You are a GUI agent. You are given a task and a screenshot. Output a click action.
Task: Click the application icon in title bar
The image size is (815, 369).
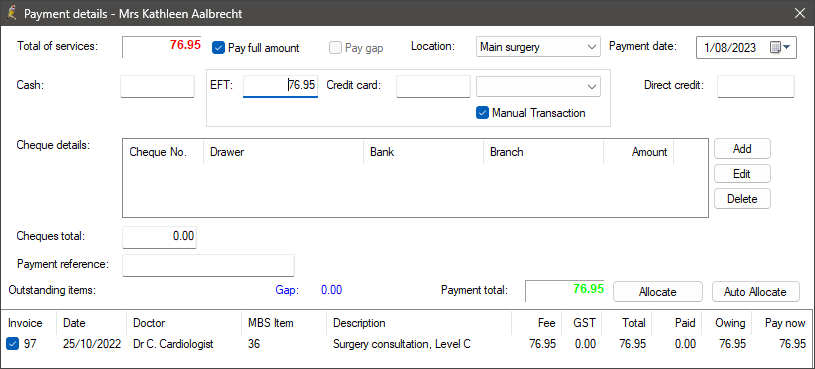[10, 12]
